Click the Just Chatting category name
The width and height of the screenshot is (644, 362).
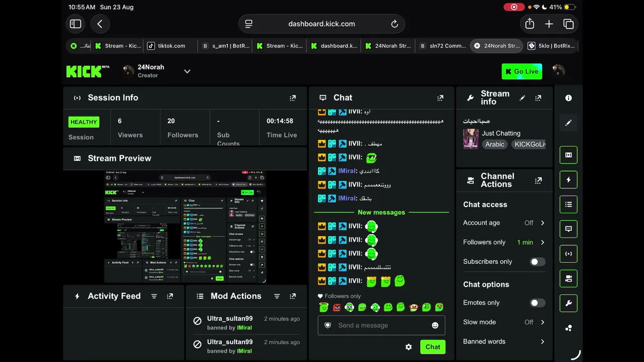coord(501,133)
